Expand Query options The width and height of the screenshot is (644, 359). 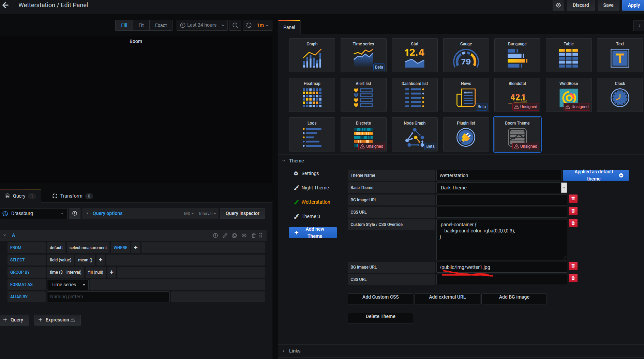tap(107, 214)
